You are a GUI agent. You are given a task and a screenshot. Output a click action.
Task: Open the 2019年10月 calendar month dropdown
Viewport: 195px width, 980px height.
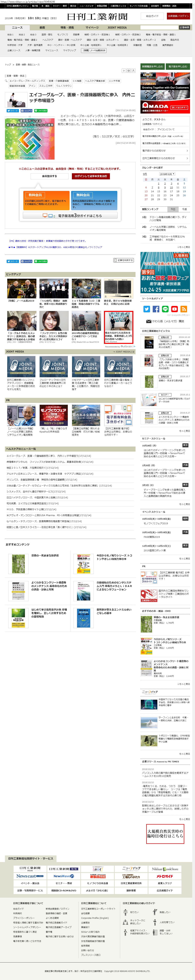coord(167,174)
